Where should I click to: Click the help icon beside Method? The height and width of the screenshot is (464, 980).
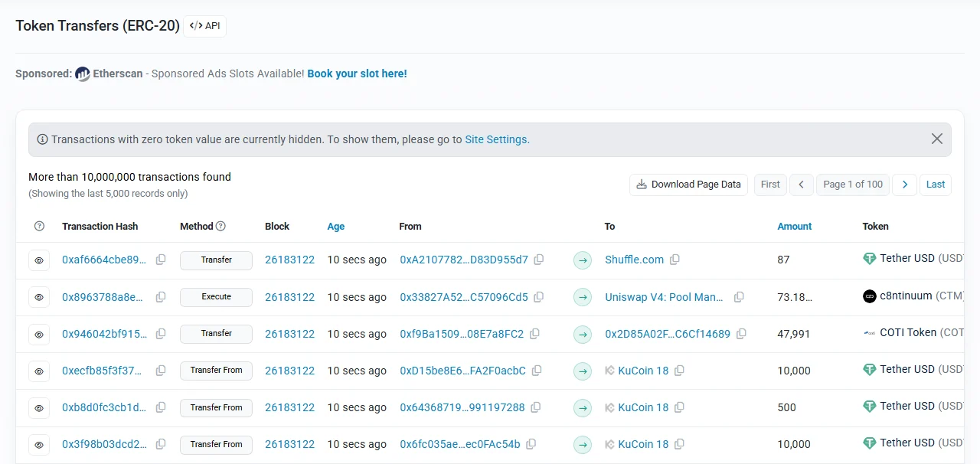(221, 227)
